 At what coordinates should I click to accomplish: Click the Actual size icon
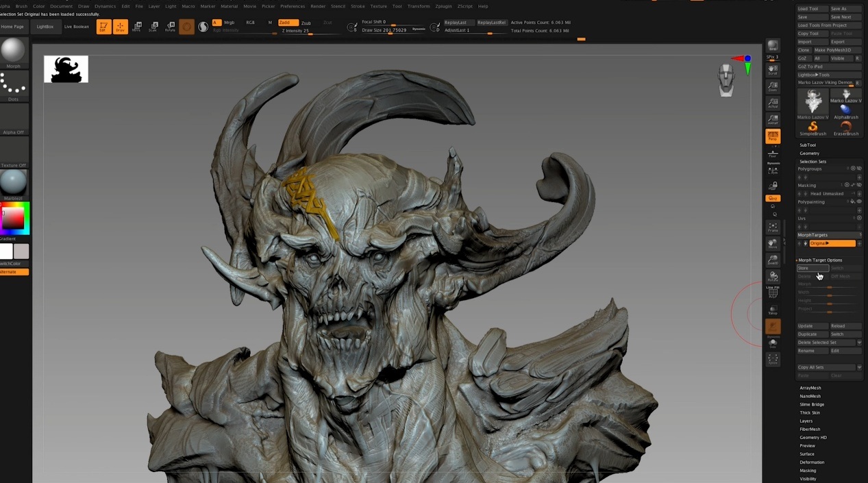(x=773, y=103)
